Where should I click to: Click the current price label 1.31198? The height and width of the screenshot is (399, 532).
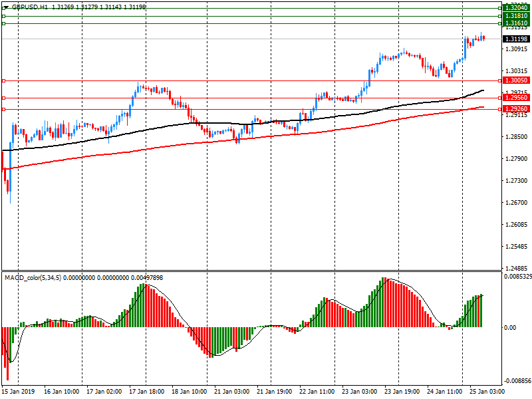point(517,39)
